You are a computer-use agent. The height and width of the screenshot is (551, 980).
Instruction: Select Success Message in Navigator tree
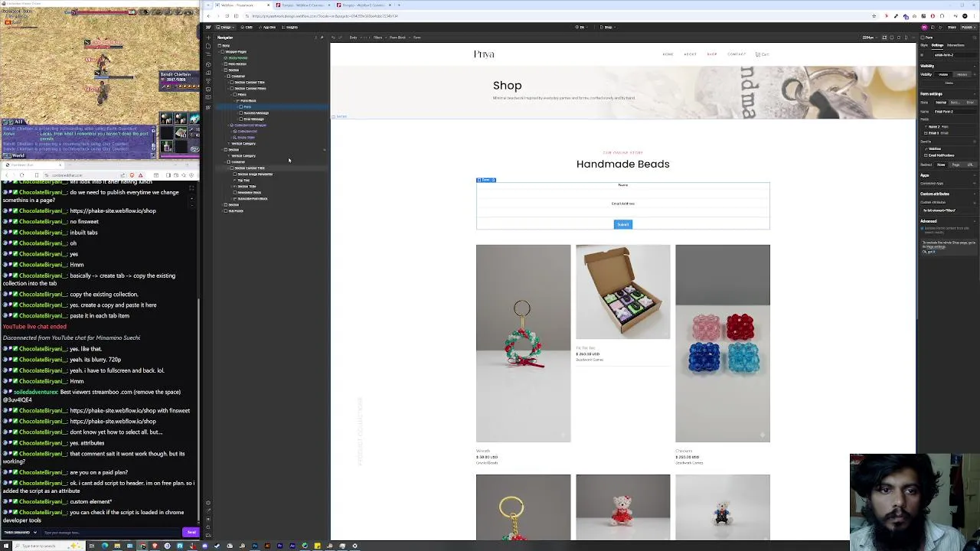pyautogui.click(x=256, y=113)
